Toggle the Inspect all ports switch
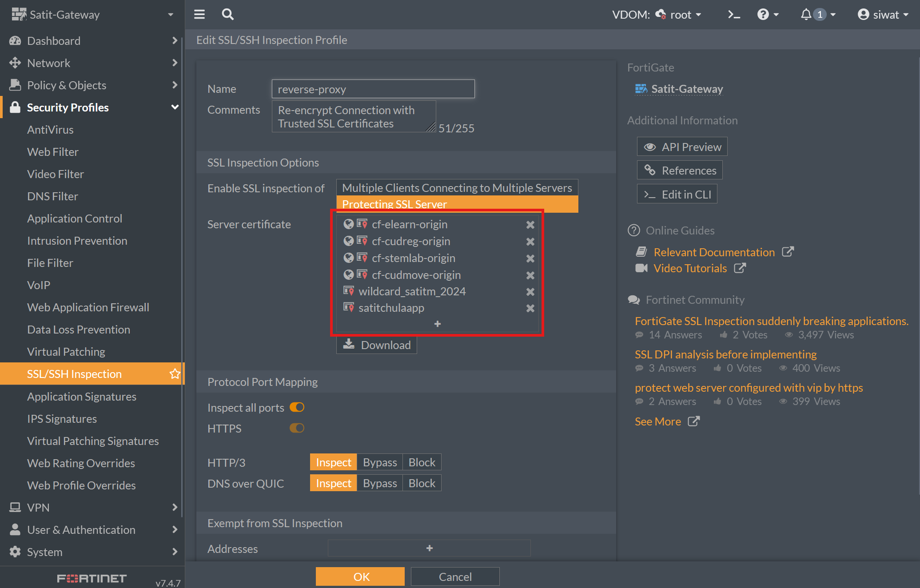Viewport: 920px width, 588px height. pos(297,407)
